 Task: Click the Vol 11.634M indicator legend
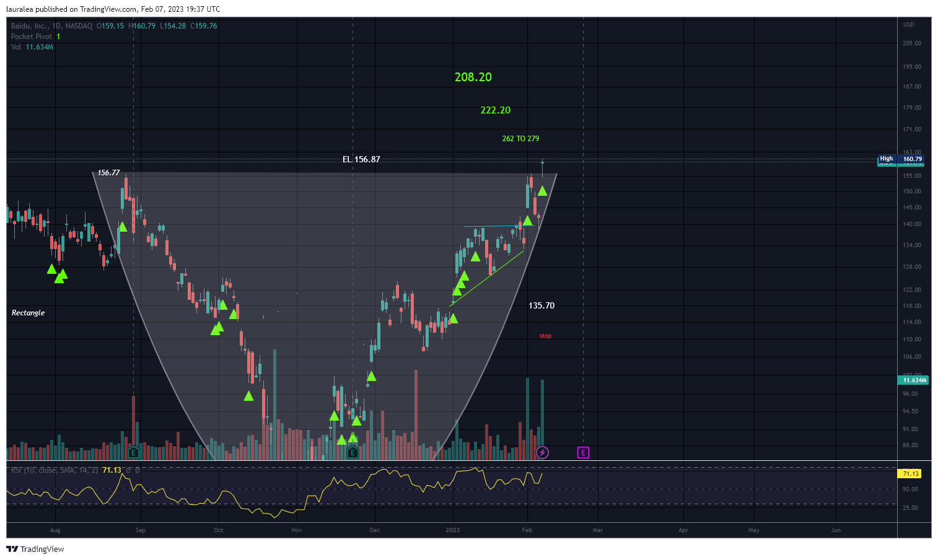[x=32, y=47]
